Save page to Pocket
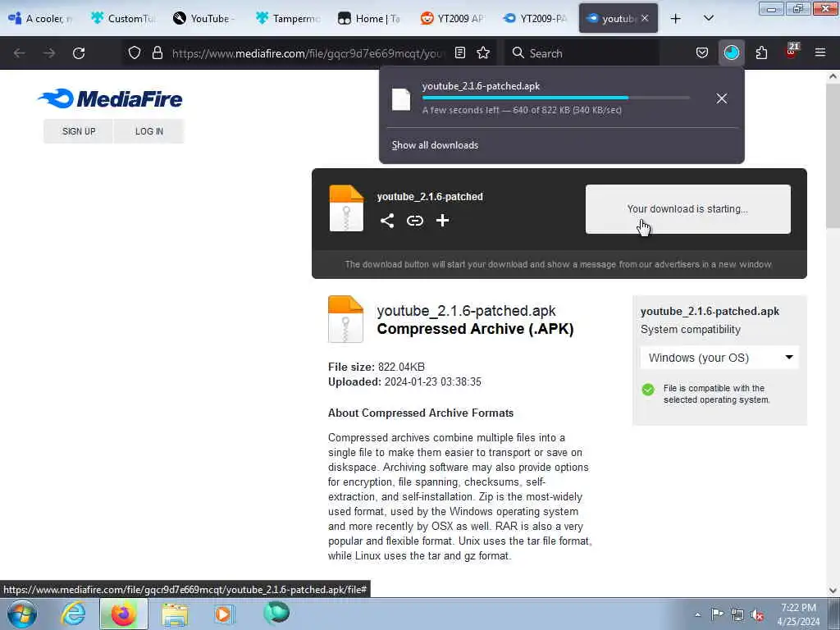This screenshot has height=630, width=840. pyautogui.click(x=702, y=52)
